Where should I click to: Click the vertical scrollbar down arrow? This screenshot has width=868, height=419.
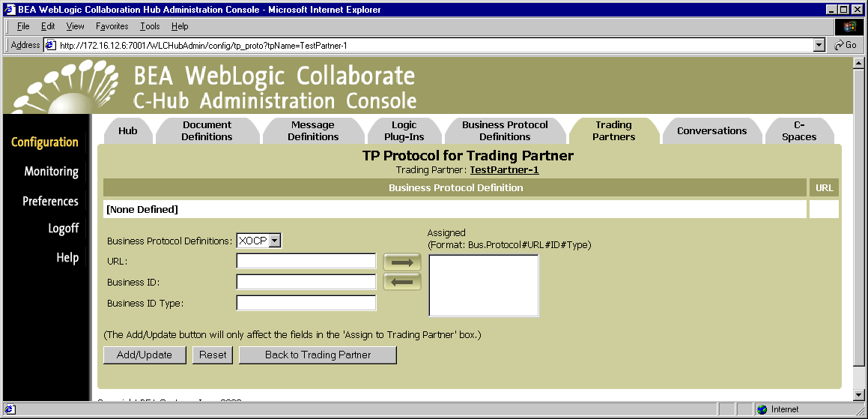click(x=858, y=394)
